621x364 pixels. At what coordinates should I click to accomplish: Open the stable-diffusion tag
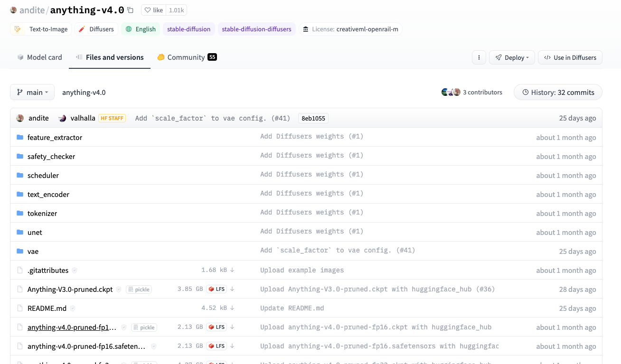[189, 29]
